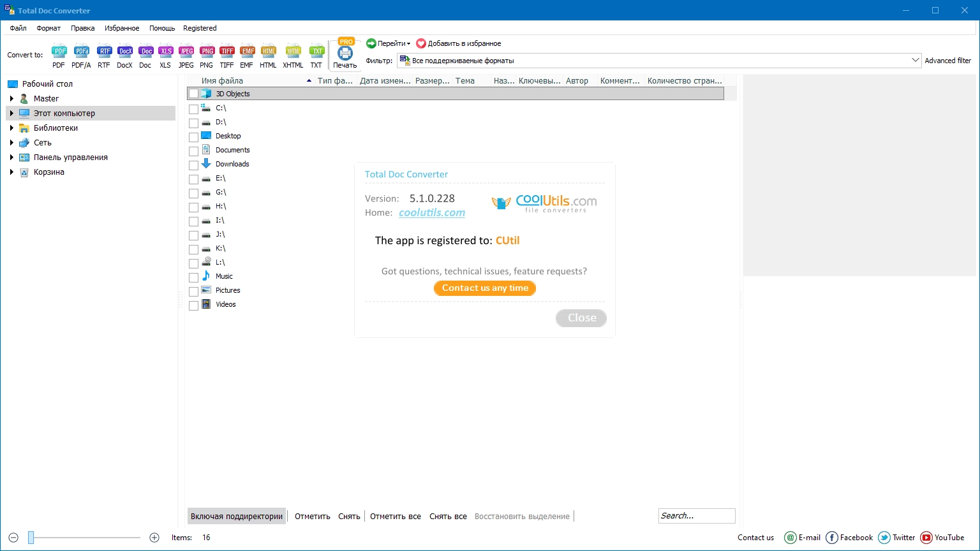
Task: Open the Избранное menu
Action: (122, 28)
